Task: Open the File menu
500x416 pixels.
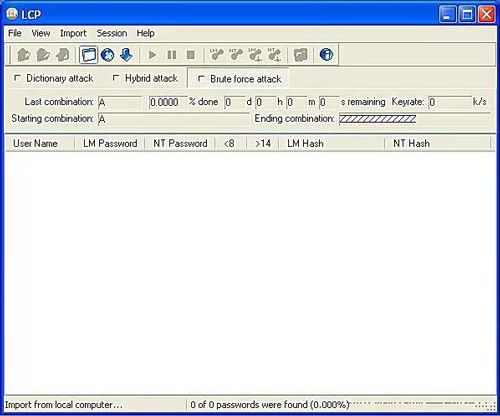Action: (15, 33)
